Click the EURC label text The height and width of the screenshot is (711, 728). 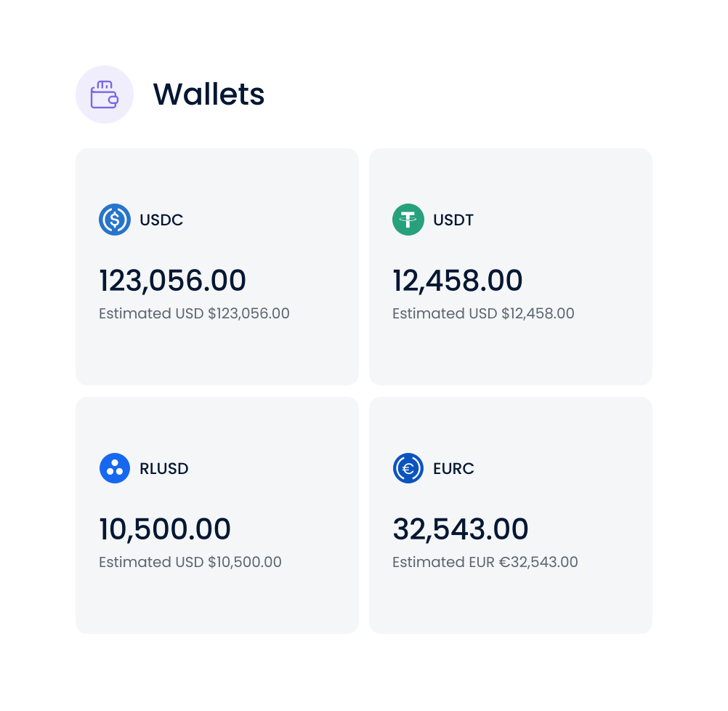pos(453,468)
